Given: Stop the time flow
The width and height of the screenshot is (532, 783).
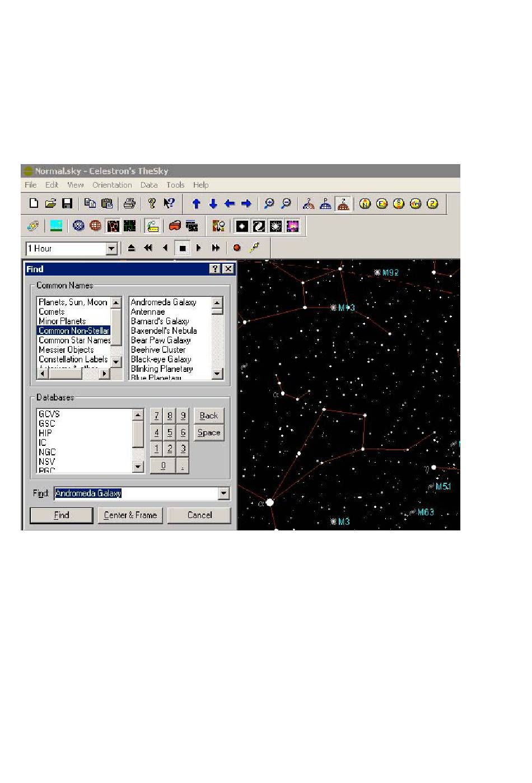Looking at the screenshot, I should 182,248.
